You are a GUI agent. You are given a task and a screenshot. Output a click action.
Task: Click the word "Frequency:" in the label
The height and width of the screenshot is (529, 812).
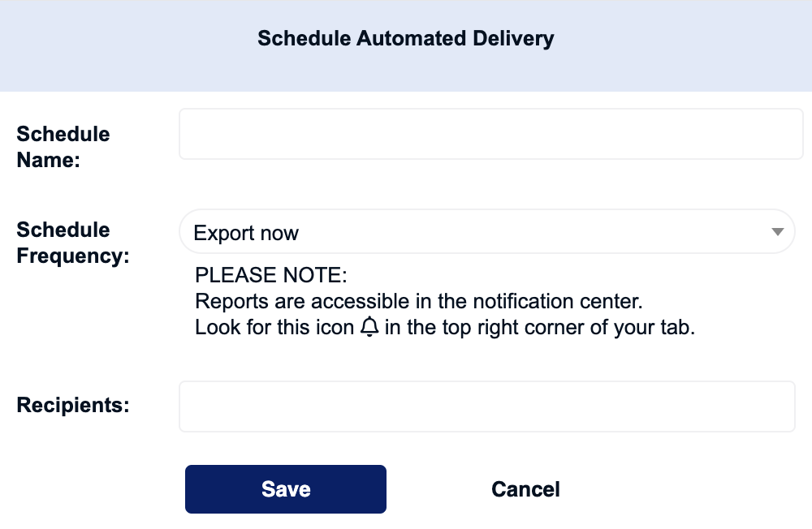[x=73, y=256]
